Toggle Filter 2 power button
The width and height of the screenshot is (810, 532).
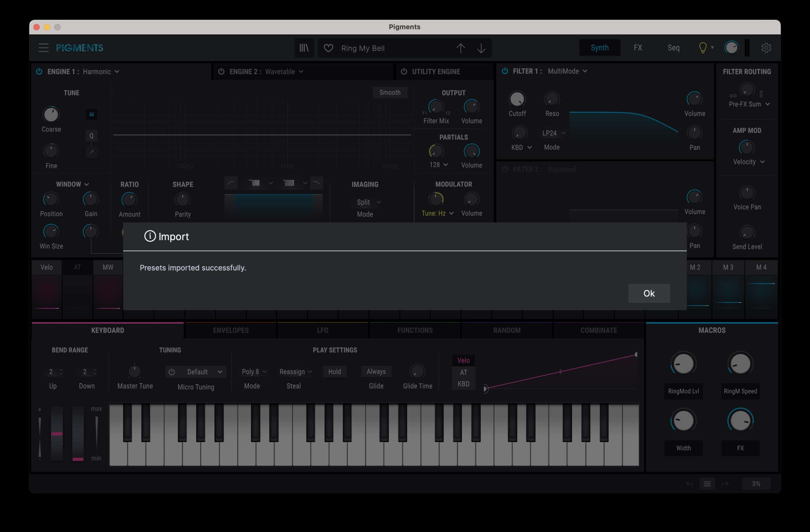click(505, 169)
